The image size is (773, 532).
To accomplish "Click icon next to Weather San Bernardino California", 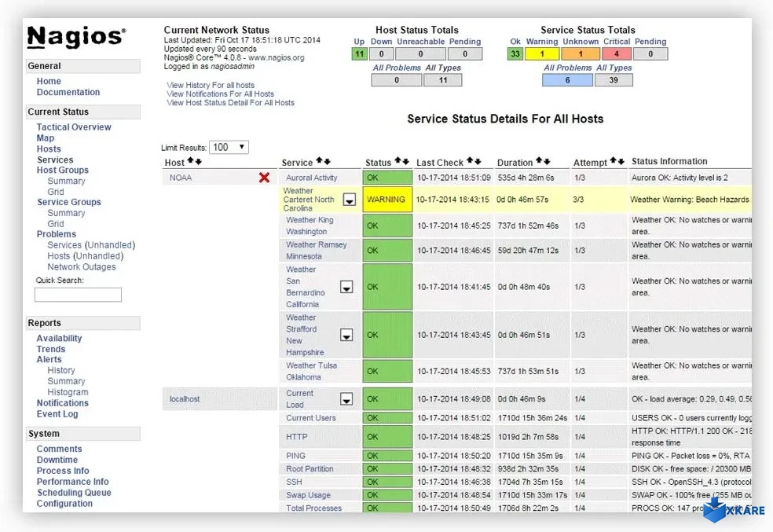I will (x=346, y=287).
